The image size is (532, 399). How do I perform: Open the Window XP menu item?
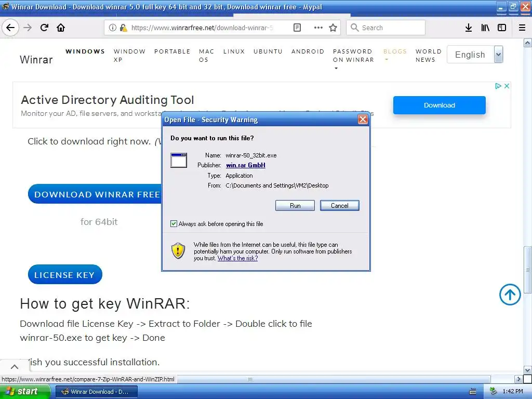coord(129,55)
